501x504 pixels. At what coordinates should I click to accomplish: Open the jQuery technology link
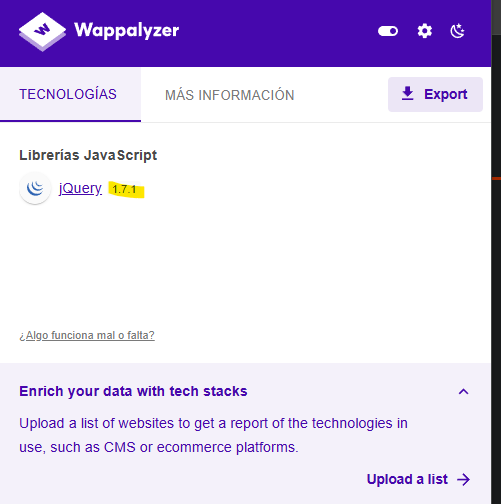point(80,188)
